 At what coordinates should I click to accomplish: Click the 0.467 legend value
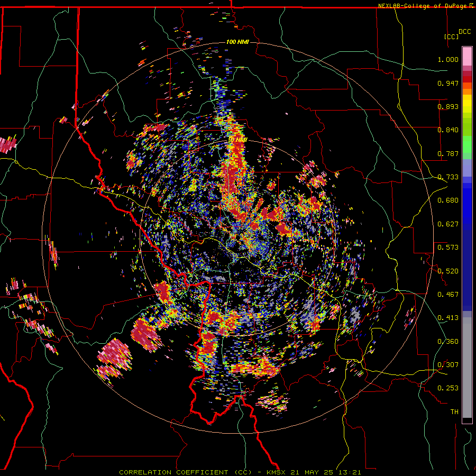[x=448, y=295]
